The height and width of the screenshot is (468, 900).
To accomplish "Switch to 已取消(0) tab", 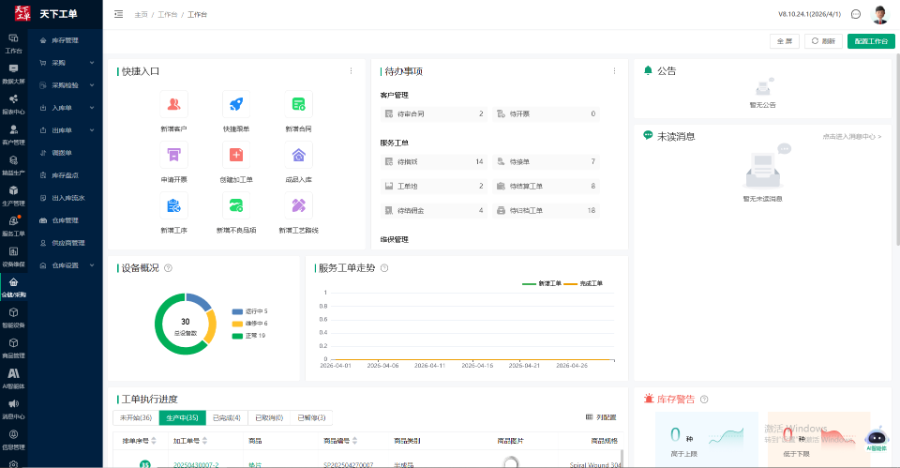I will click(x=269, y=417).
